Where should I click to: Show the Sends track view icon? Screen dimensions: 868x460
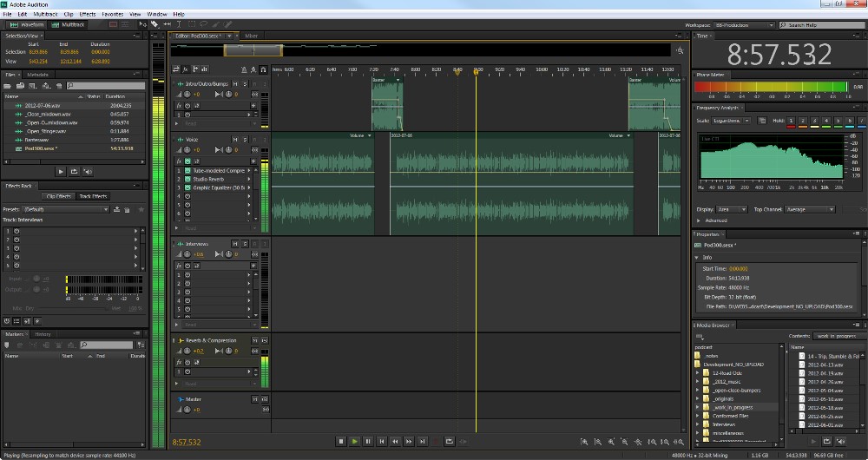195,69
